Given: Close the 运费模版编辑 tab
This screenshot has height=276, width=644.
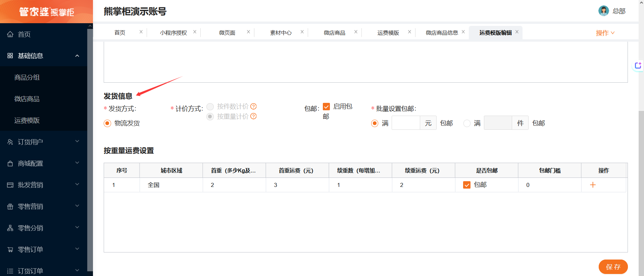Looking at the screenshot, I should (x=517, y=32).
